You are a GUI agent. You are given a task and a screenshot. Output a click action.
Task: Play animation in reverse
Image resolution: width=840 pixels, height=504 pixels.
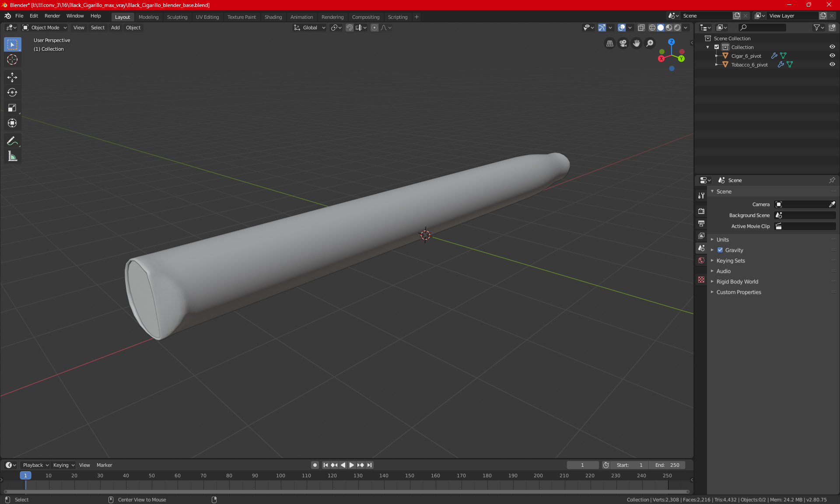[343, 465]
